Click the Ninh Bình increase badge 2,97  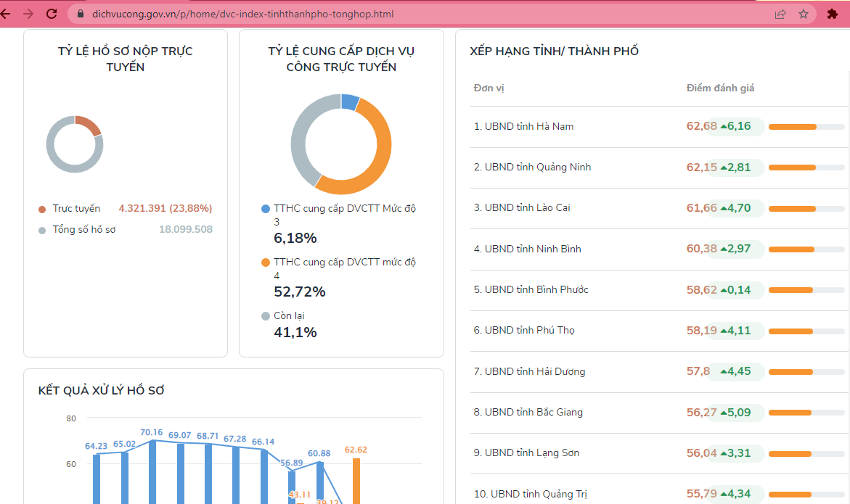point(735,249)
